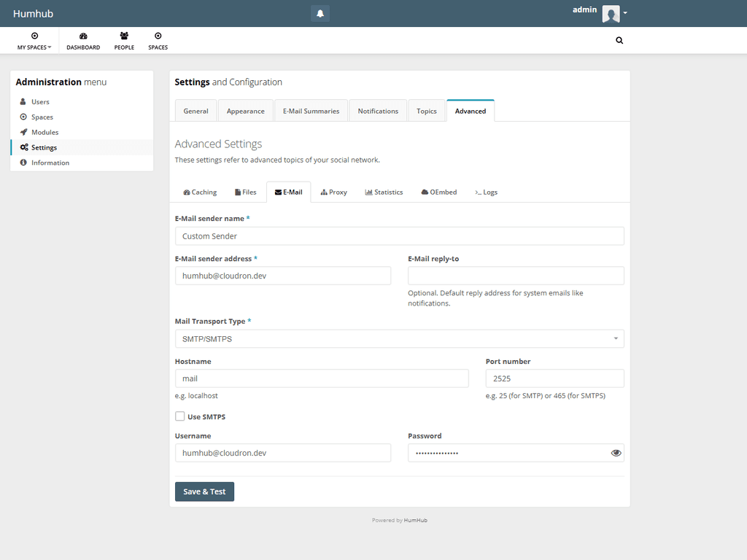Show password with the eye icon

point(616,453)
